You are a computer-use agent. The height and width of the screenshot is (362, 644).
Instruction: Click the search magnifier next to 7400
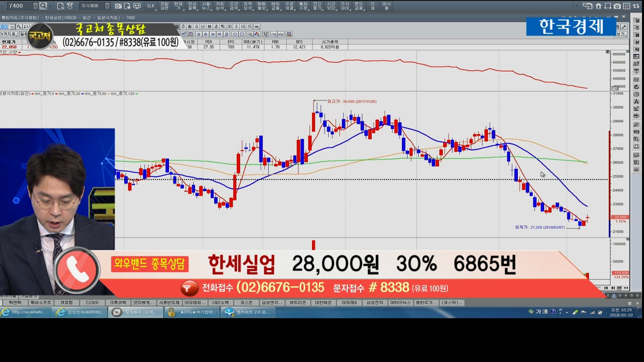click(43, 6)
